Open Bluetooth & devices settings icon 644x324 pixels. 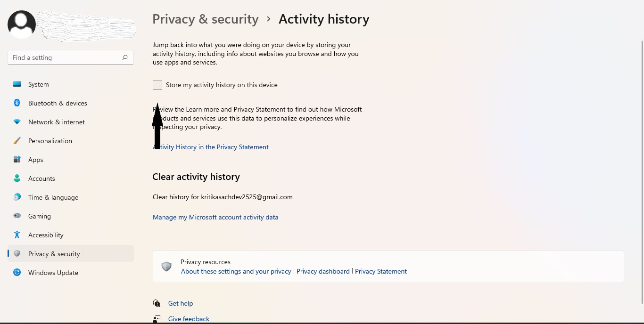coord(17,103)
